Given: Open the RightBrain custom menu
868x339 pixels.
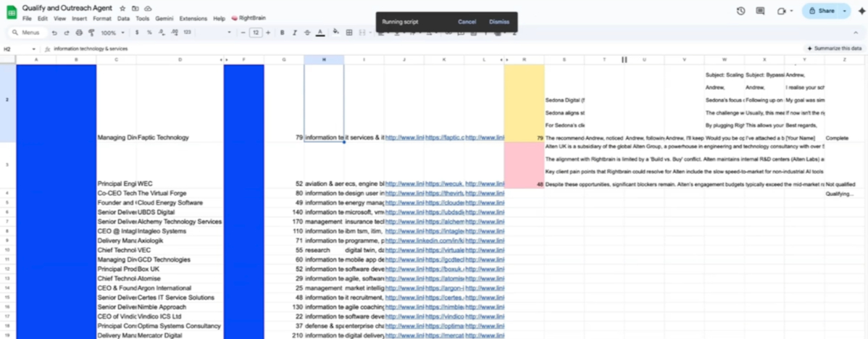Looking at the screenshot, I should click(247, 18).
